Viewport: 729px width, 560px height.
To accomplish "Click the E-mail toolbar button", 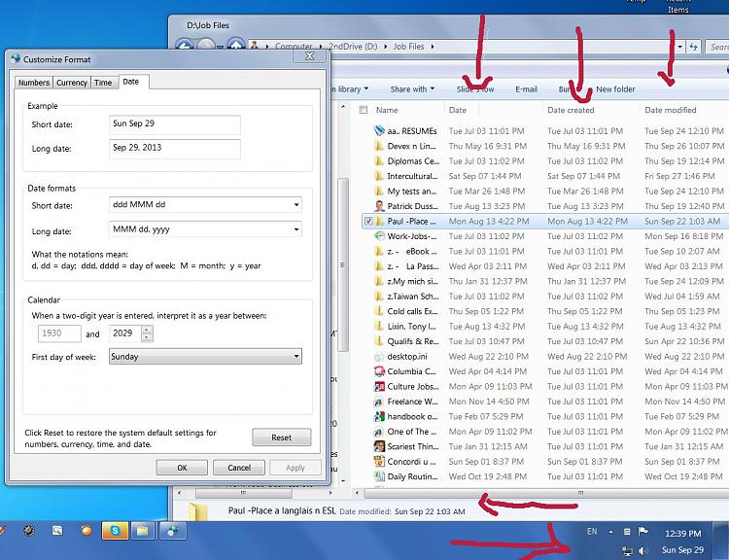I will [526, 89].
